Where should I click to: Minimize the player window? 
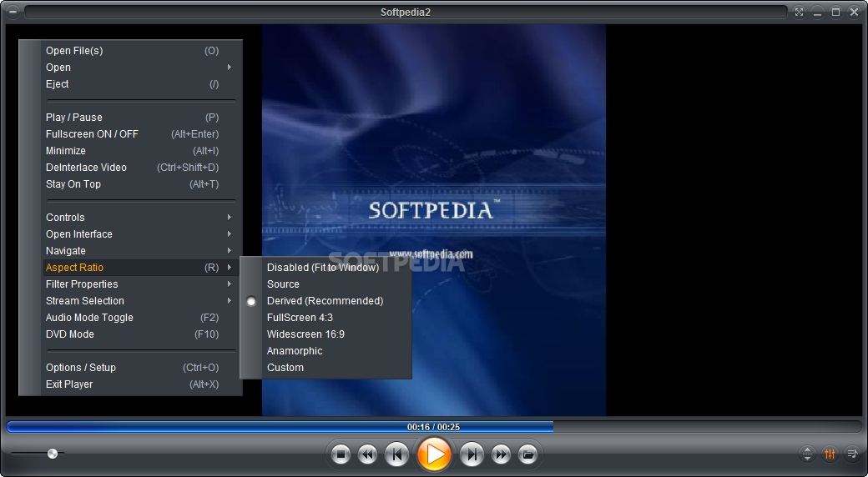pyautogui.click(x=818, y=13)
